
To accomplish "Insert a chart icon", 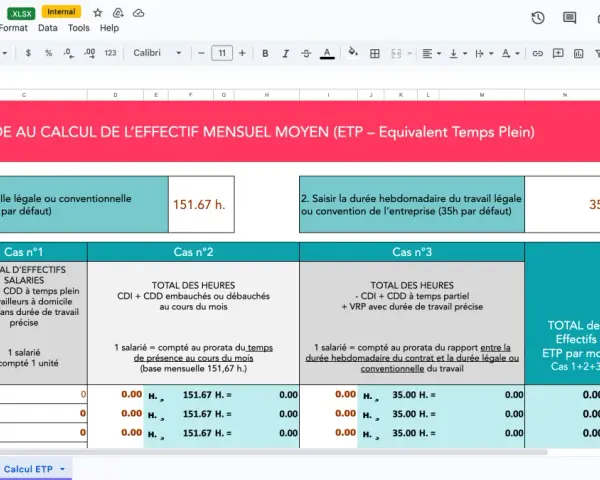I will 579,54.
